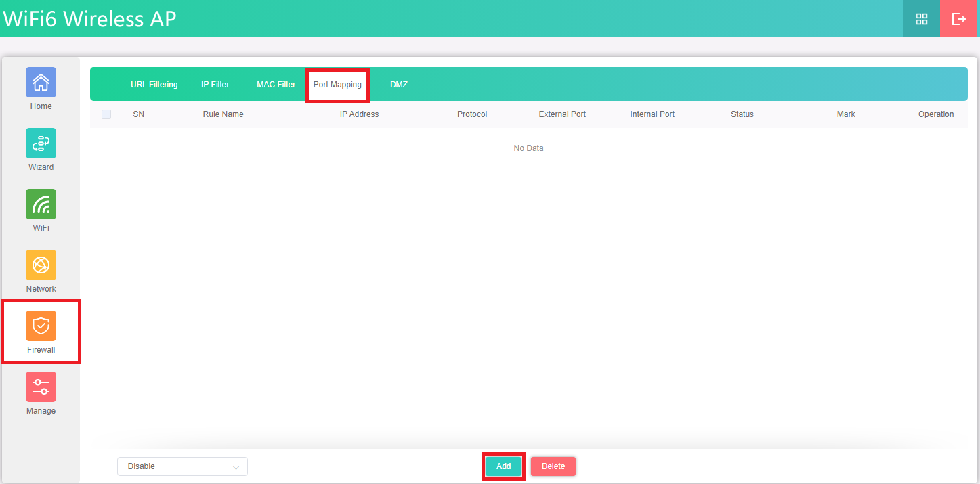Image resolution: width=980 pixels, height=484 pixels.
Task: Open the WiFi settings icon
Action: pyautogui.click(x=41, y=204)
